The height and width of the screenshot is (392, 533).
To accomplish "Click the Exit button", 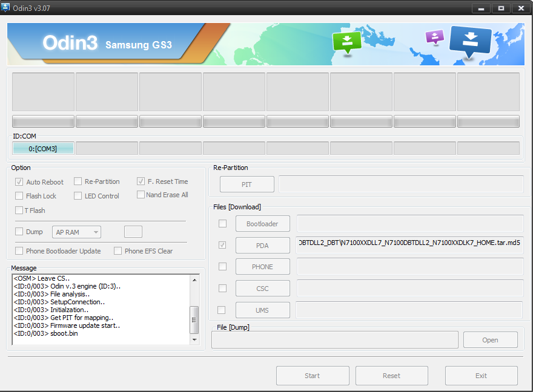I will (x=482, y=376).
